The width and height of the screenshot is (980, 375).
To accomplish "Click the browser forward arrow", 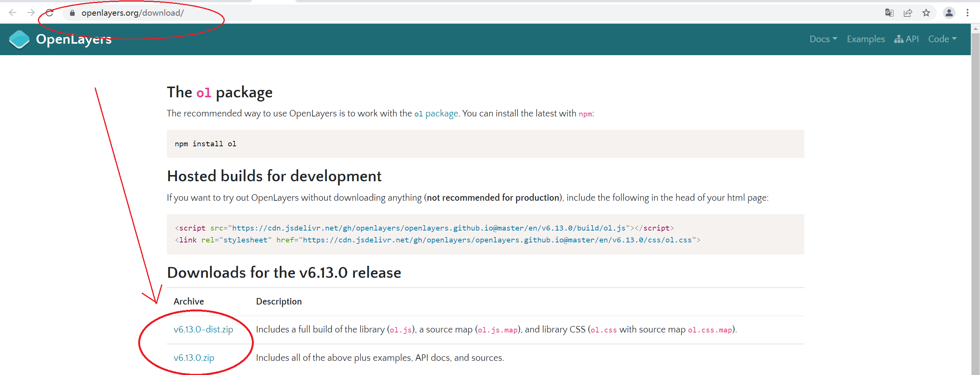I will pyautogui.click(x=31, y=13).
